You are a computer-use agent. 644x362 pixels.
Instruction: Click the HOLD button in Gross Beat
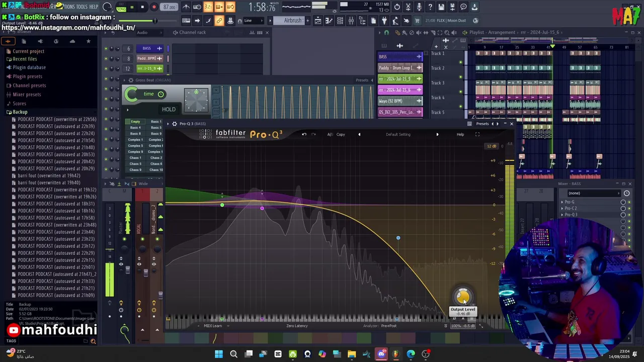pos(169,109)
